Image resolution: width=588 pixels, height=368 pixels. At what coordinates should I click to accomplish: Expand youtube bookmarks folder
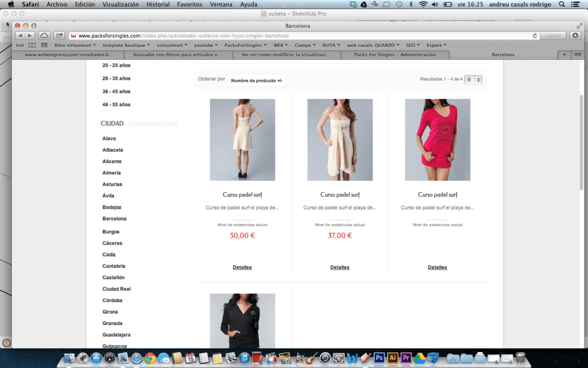[205, 45]
